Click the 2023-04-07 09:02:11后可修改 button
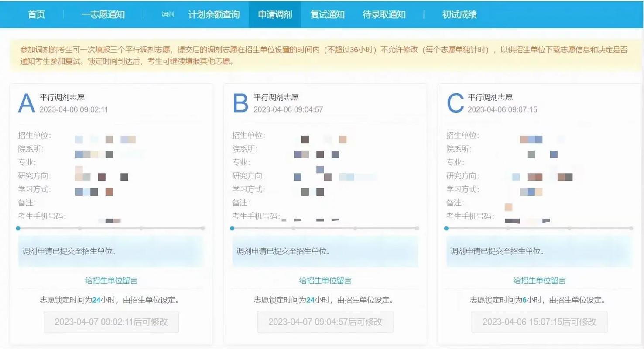Screen dimensions: 644x349 coord(111,322)
